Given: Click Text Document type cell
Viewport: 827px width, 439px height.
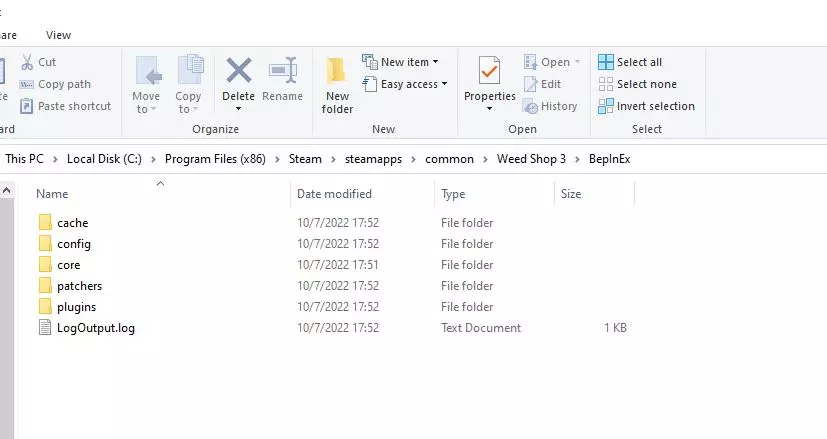Looking at the screenshot, I should [x=481, y=328].
